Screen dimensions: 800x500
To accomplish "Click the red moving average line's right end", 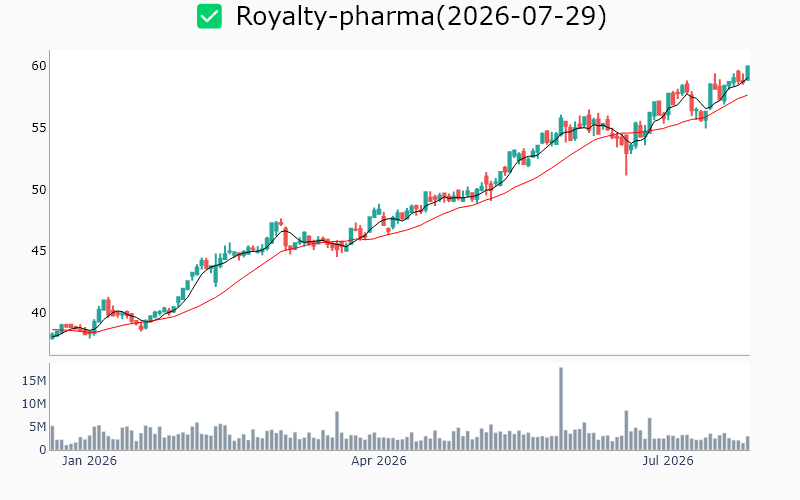I will click(x=746, y=95).
